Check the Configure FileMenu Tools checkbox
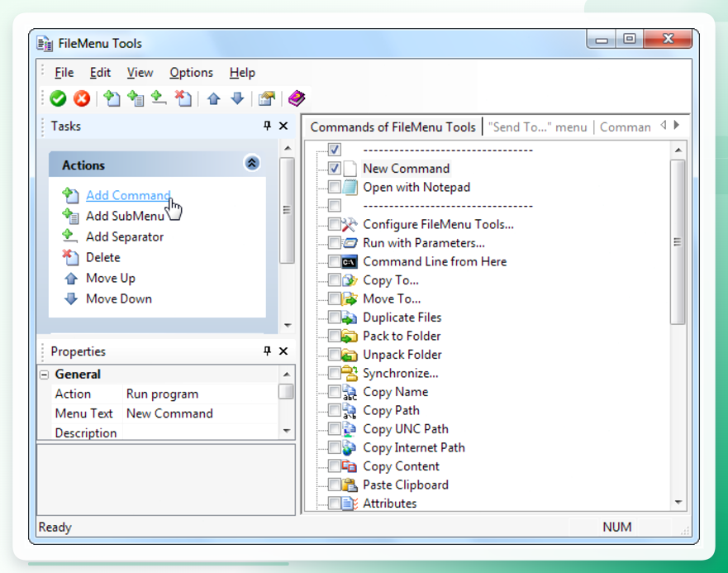The image size is (728, 573). coord(335,224)
